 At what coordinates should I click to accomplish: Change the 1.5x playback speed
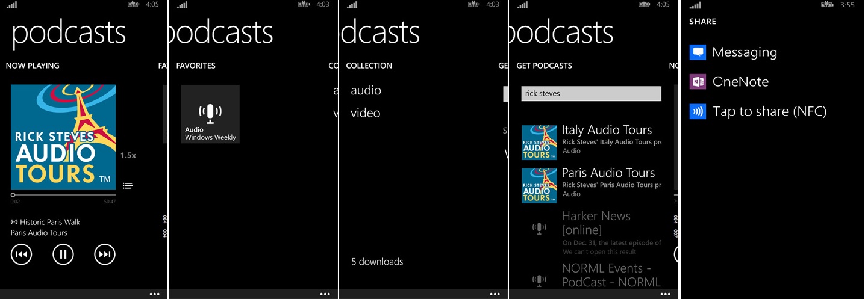click(x=128, y=155)
